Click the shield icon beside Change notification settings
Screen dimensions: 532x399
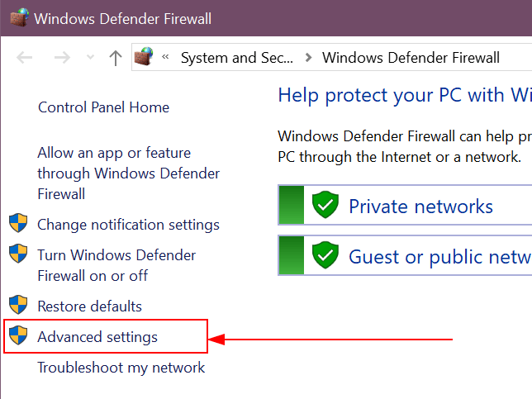tap(18, 225)
